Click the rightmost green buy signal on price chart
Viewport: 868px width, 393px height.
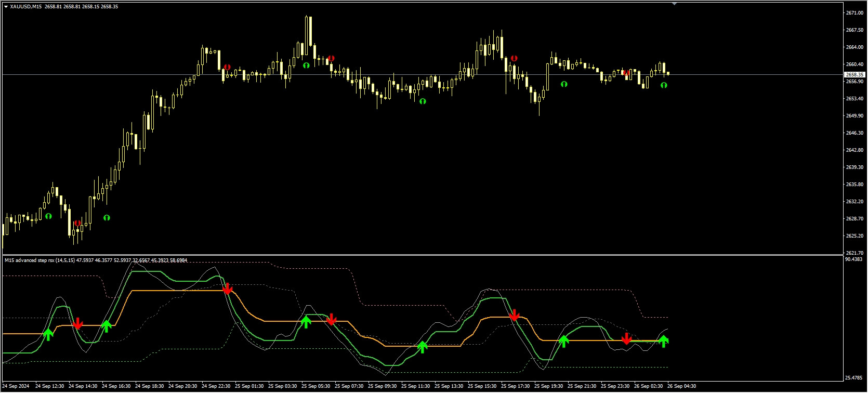664,85
